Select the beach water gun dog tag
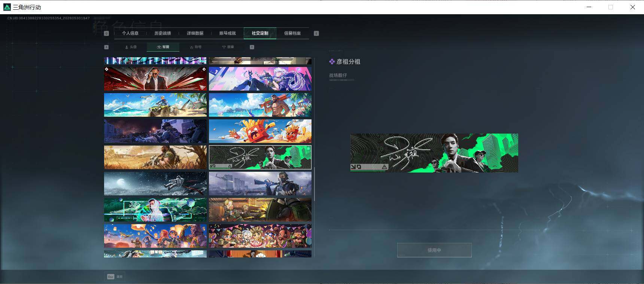 [x=260, y=105]
